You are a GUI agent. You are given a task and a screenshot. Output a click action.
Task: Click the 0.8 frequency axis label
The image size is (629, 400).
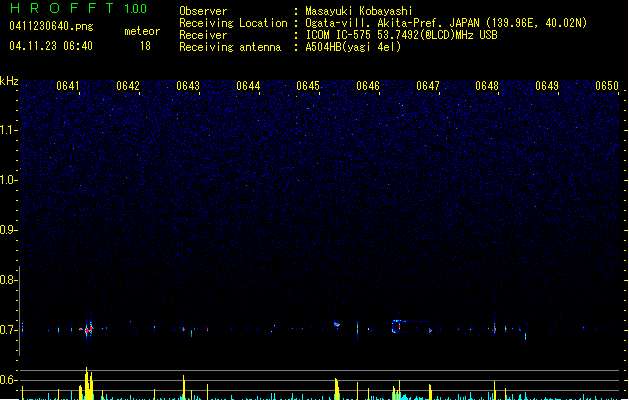8,280
